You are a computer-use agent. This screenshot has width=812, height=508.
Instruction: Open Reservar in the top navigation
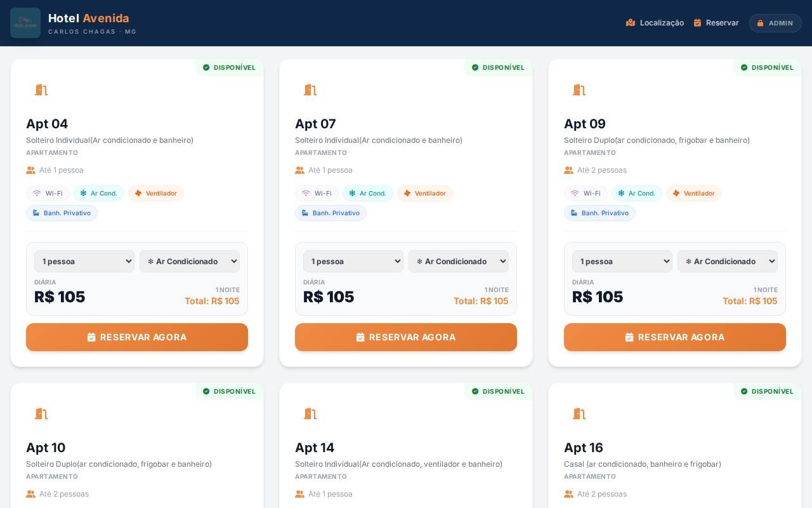coord(716,23)
